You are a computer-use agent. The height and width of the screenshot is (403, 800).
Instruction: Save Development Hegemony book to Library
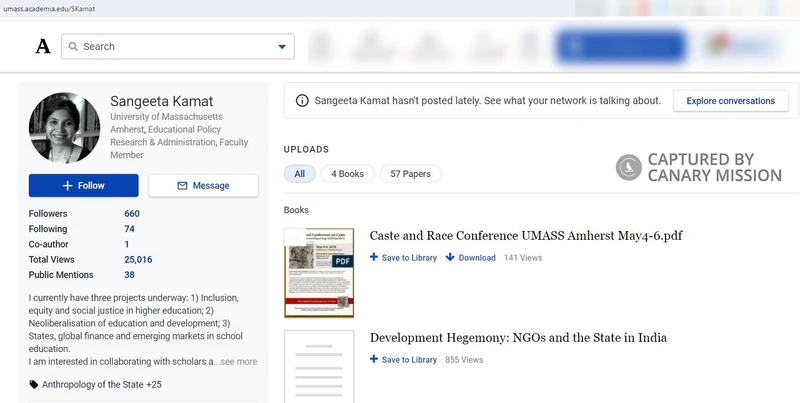click(404, 360)
